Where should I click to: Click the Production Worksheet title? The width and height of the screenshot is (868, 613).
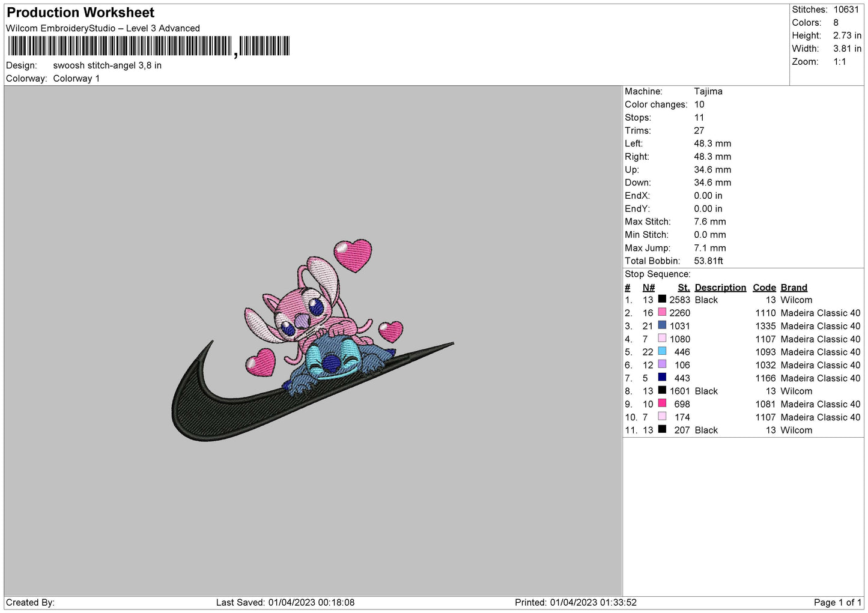tap(80, 13)
